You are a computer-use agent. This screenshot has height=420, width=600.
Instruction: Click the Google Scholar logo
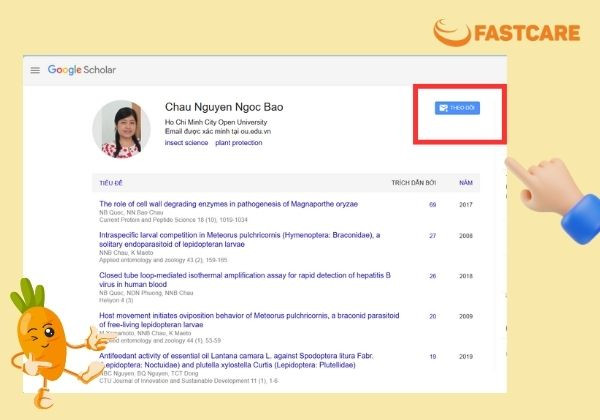(82, 70)
